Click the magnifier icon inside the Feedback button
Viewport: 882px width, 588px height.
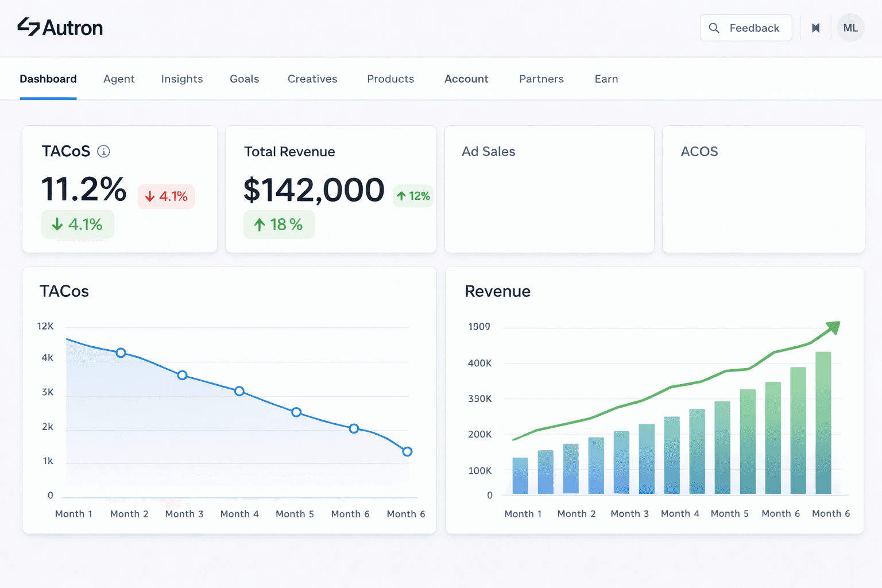tap(714, 28)
